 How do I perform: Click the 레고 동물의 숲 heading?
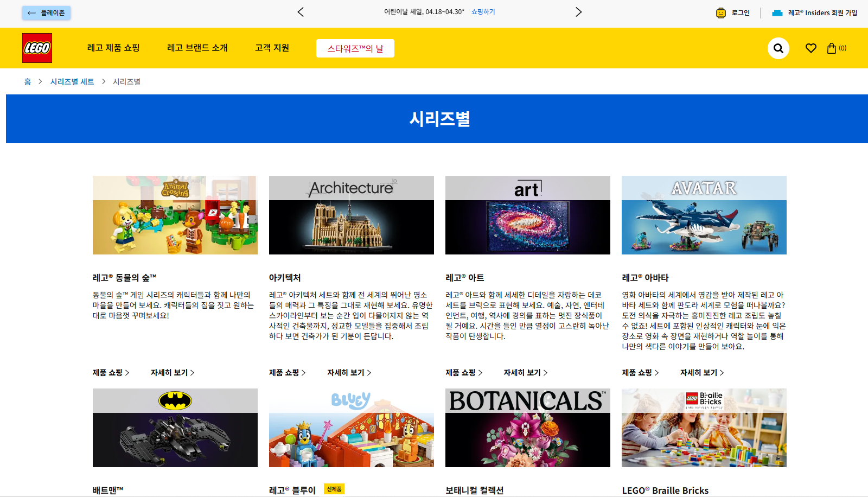pyautogui.click(x=124, y=277)
